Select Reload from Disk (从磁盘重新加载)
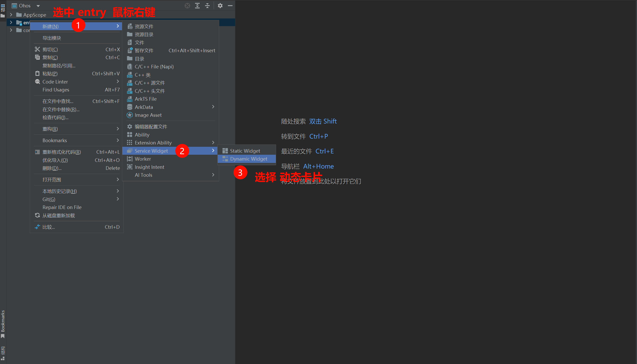Image resolution: width=637 pixels, height=364 pixels. click(58, 215)
